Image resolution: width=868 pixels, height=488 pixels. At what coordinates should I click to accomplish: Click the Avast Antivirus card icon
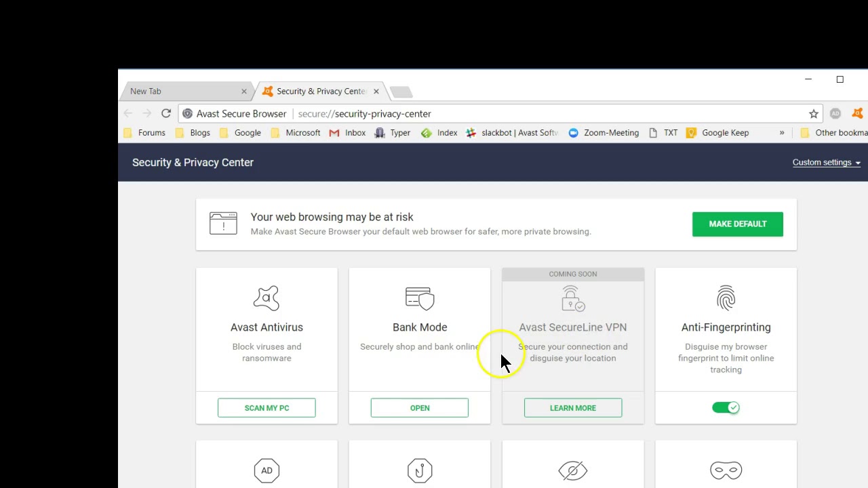(267, 298)
